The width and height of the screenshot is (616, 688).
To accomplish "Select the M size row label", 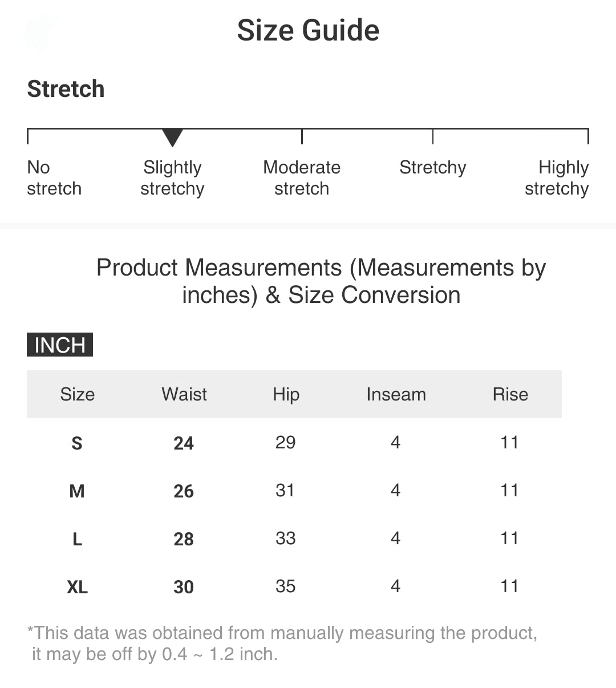I will click(77, 491).
